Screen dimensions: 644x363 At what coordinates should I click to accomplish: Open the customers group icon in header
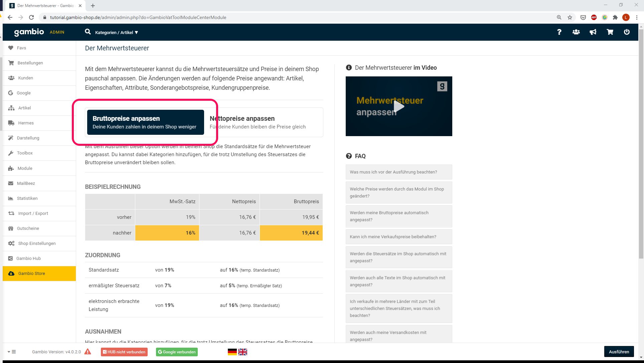[576, 32]
